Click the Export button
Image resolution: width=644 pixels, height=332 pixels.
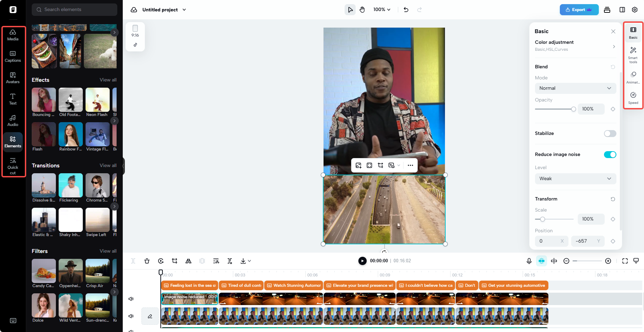coord(579,10)
